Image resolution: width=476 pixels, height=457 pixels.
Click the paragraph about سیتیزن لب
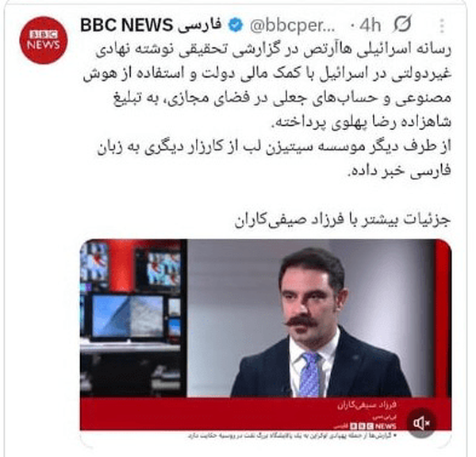coord(274,159)
